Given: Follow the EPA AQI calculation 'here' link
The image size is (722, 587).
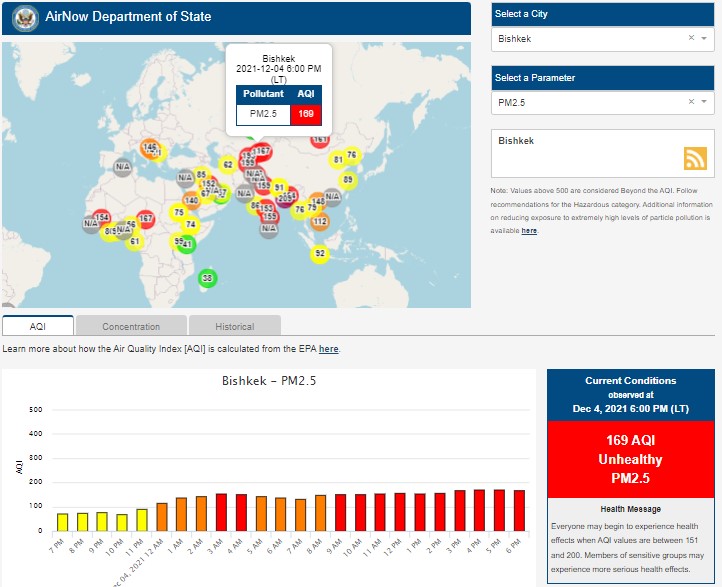Looking at the screenshot, I should pos(328,349).
